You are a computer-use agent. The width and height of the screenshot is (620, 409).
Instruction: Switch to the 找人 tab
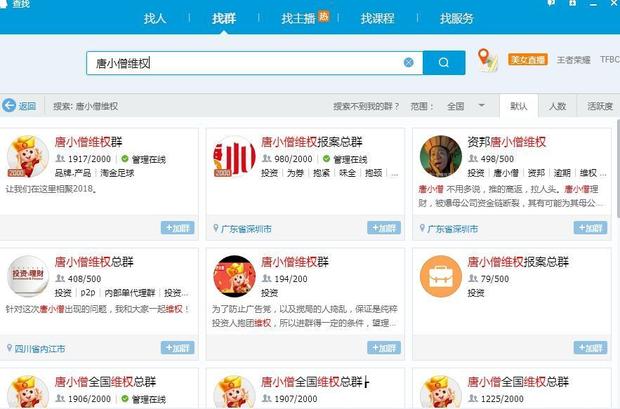click(155, 18)
